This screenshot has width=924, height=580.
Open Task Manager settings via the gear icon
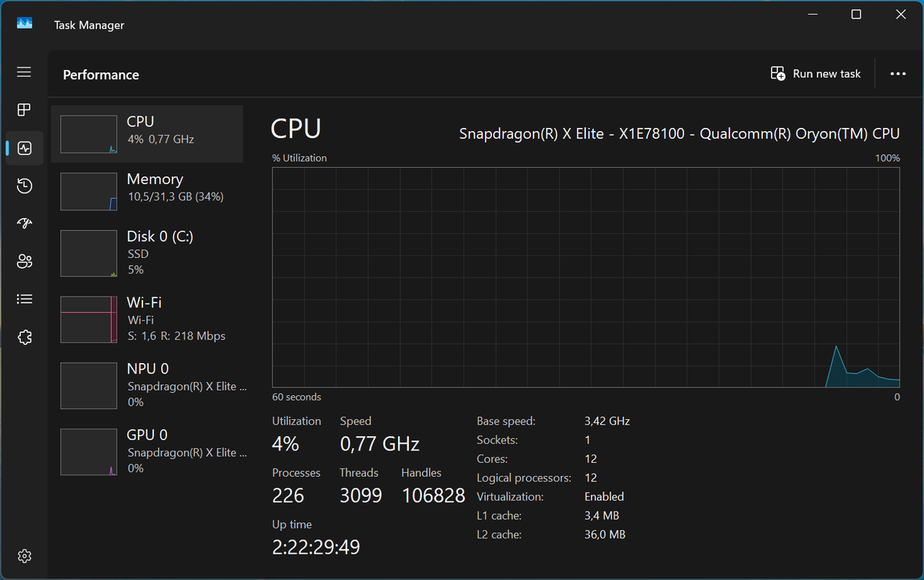24,555
